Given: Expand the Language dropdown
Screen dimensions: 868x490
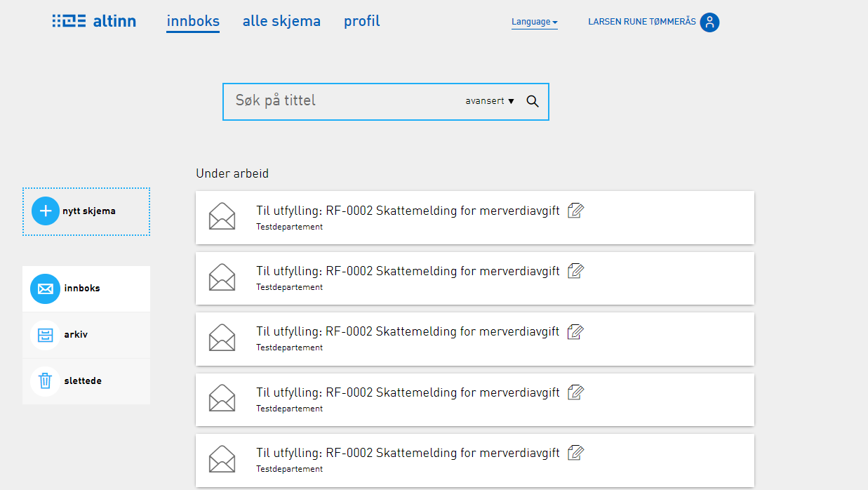Looking at the screenshot, I should click(535, 22).
